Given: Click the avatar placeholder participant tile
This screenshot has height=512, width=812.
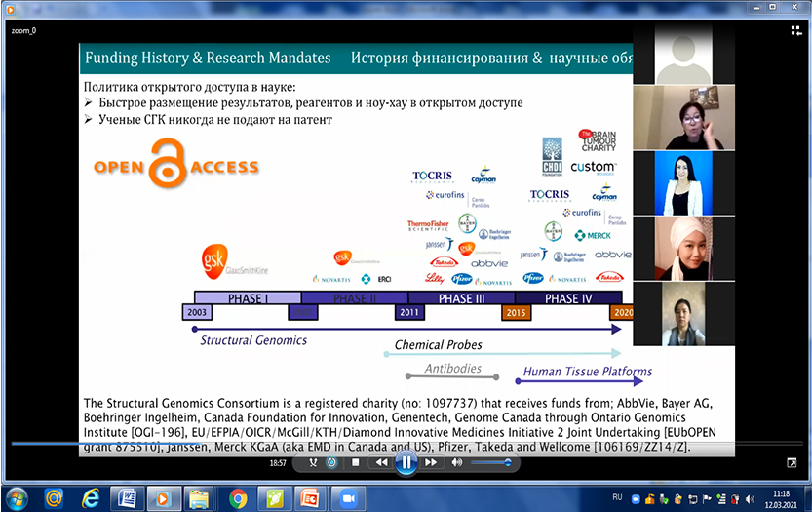Looking at the screenshot, I should 683,53.
